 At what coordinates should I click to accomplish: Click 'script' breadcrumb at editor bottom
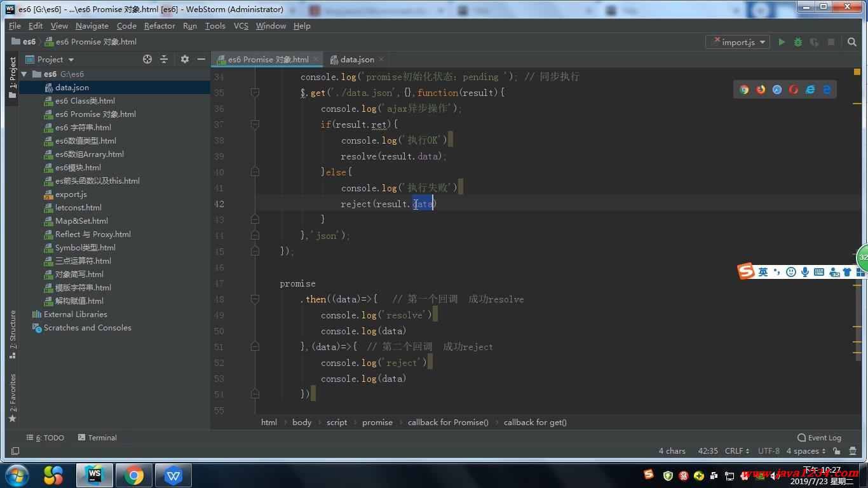[337, 423]
